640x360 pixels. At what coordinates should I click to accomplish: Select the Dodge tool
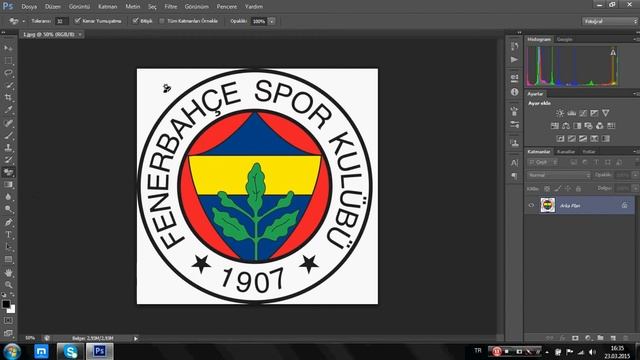[8, 209]
